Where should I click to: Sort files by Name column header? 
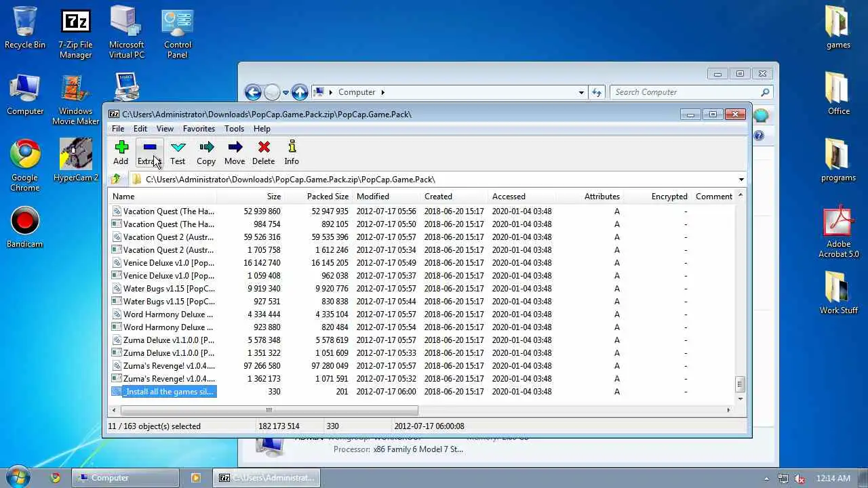tap(162, 197)
